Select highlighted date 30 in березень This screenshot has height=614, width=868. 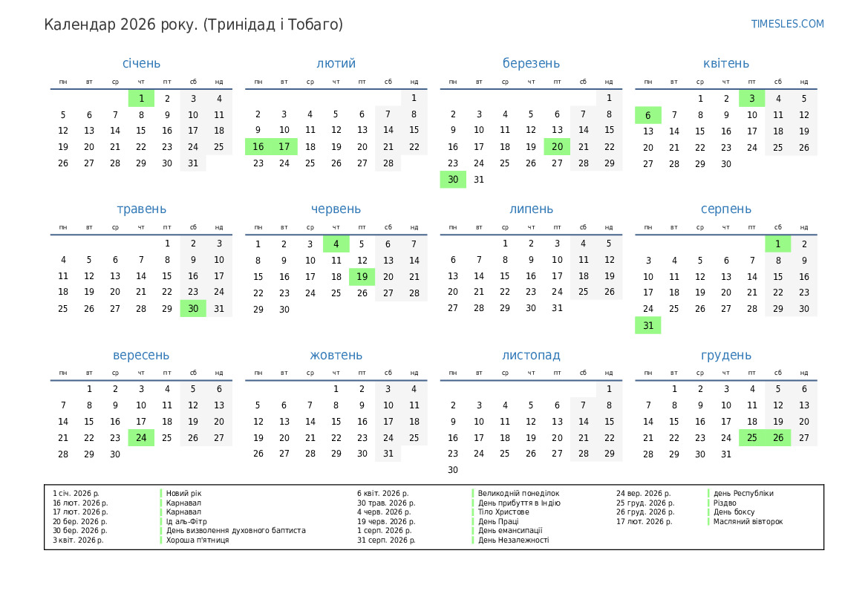pyautogui.click(x=453, y=179)
